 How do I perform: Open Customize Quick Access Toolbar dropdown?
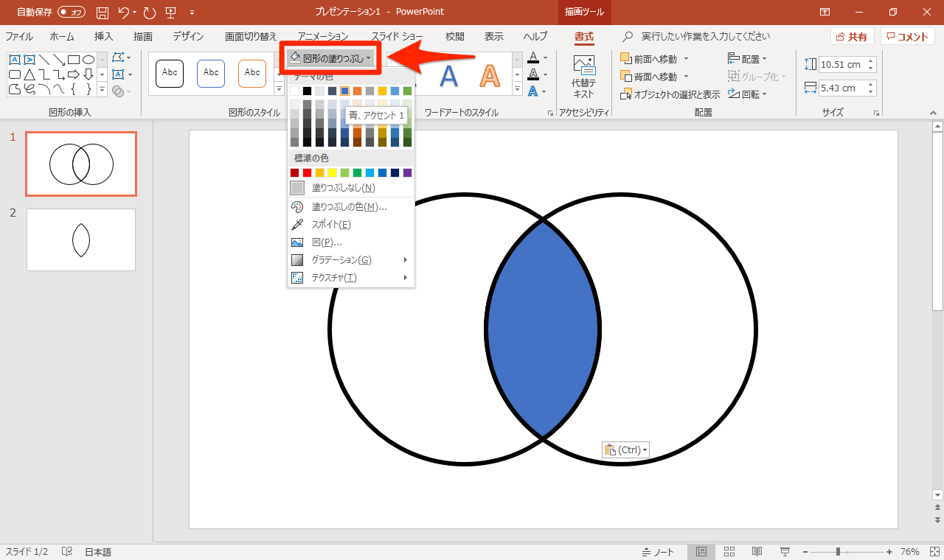[192, 12]
